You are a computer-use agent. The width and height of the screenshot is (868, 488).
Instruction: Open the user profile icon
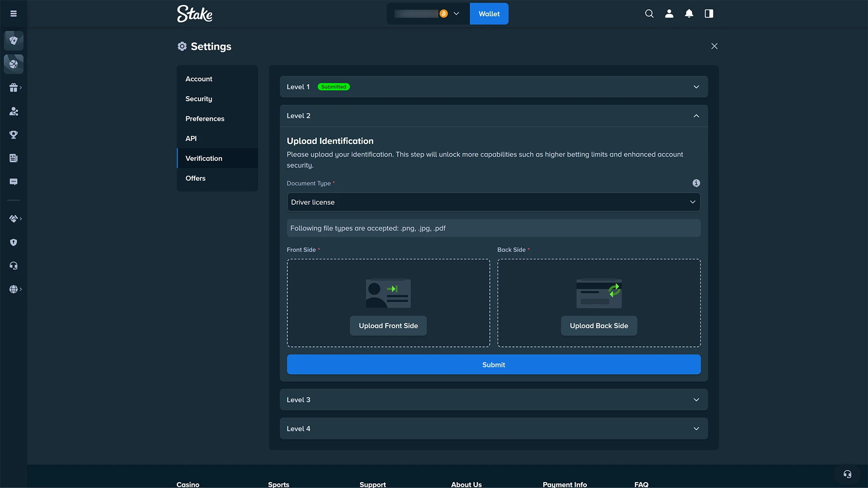click(669, 14)
